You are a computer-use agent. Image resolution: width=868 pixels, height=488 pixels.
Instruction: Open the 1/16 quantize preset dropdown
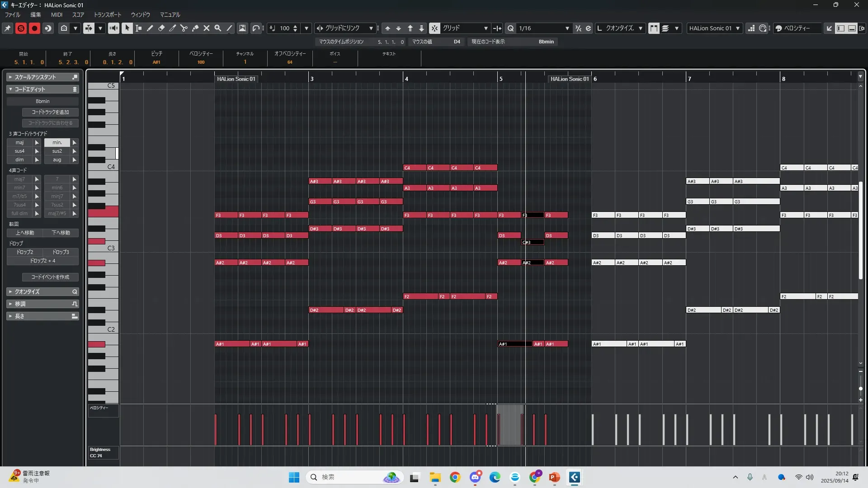click(567, 28)
